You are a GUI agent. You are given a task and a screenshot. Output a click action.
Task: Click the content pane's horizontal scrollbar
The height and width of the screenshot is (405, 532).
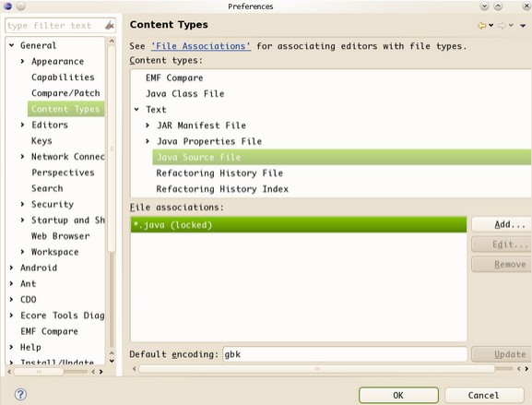click(317, 369)
